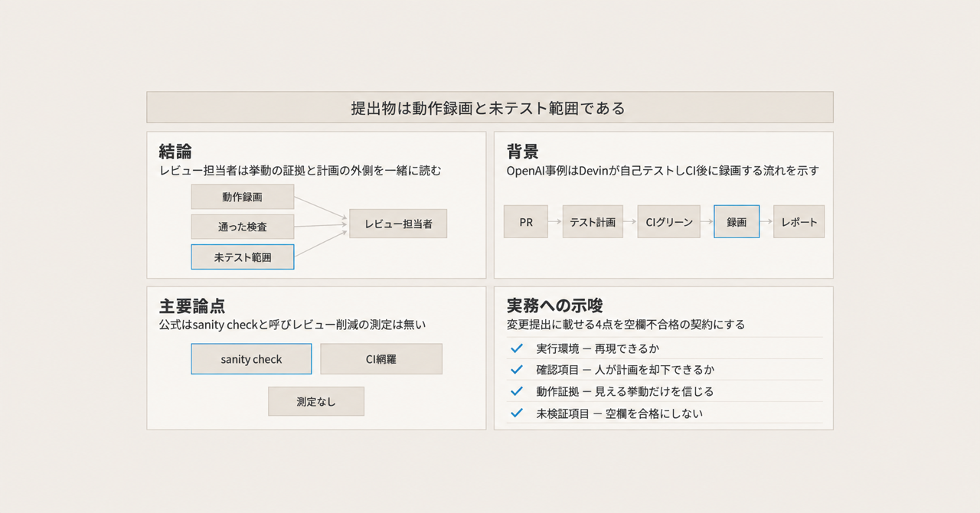This screenshot has width=980, height=513.
Task: Click the レポート step box
Action: [x=799, y=221]
